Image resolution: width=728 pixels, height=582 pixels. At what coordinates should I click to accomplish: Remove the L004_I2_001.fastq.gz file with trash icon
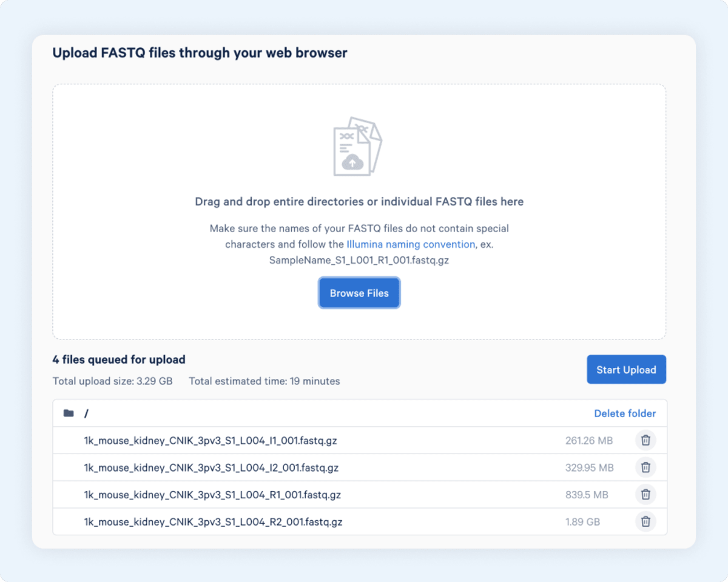(645, 467)
